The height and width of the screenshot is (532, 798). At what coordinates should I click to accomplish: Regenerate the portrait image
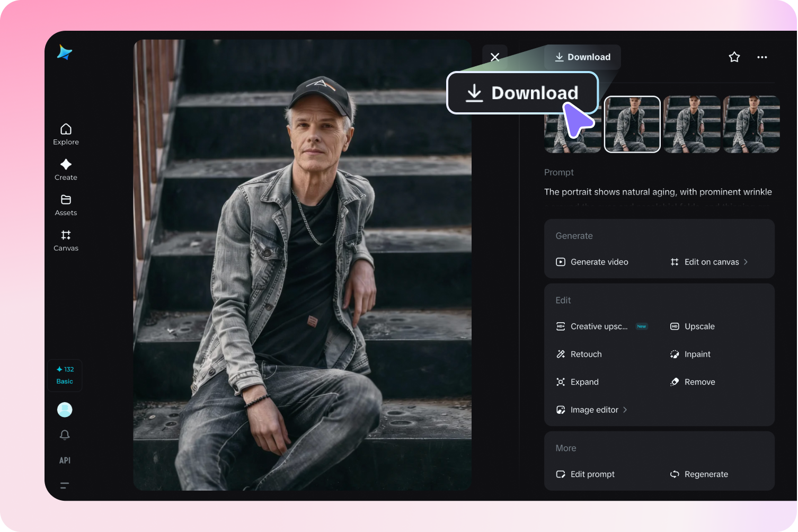(x=706, y=474)
